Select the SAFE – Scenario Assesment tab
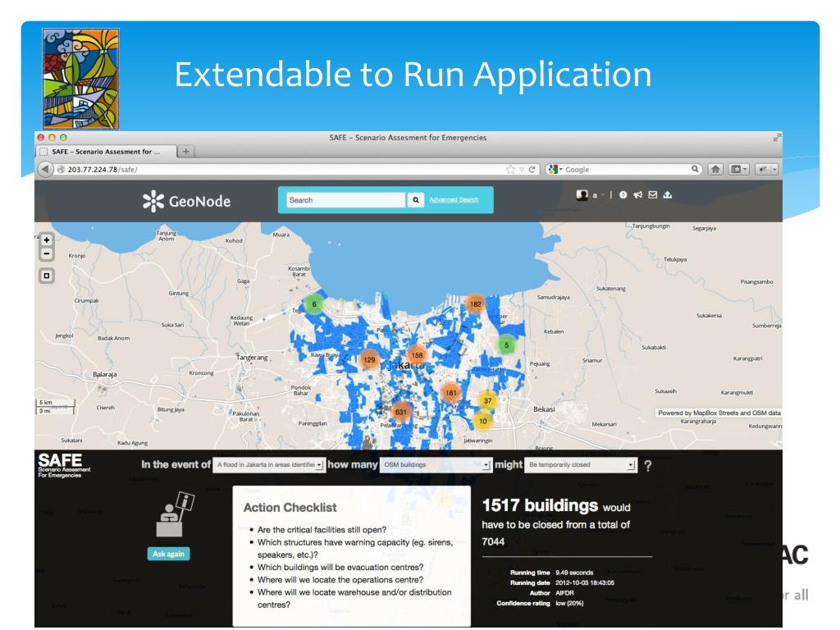The width and height of the screenshot is (840, 630). [x=106, y=152]
